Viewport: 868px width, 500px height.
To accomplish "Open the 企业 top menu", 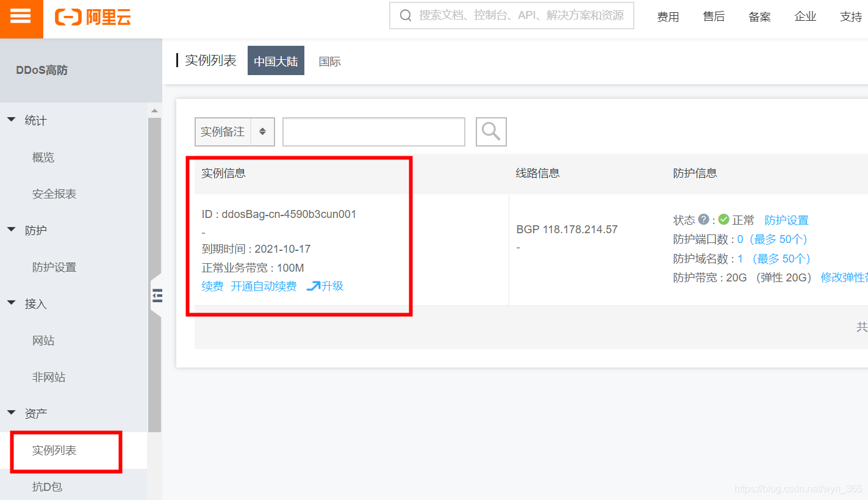I will (x=805, y=17).
